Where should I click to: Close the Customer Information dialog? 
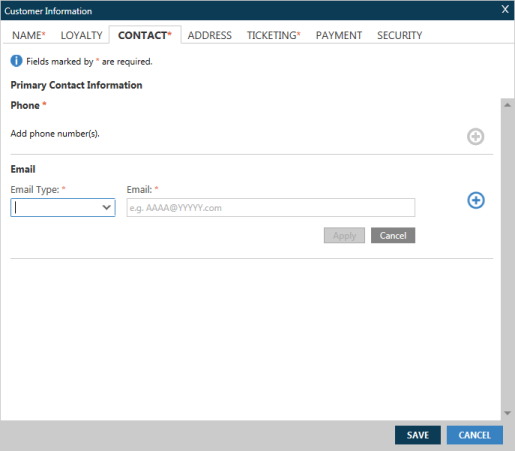coord(505,9)
